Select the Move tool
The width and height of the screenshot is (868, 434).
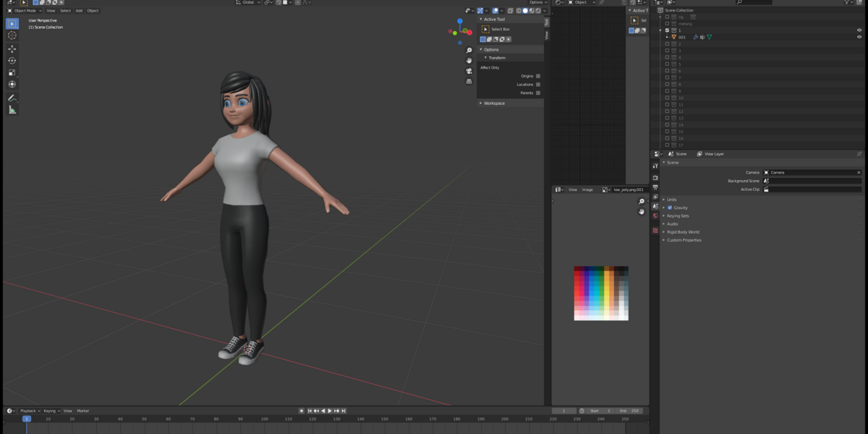(x=12, y=49)
